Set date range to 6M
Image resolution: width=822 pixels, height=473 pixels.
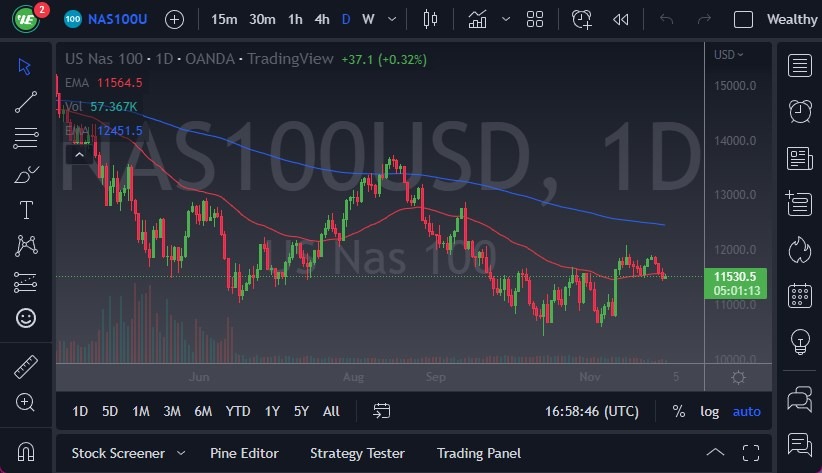(x=203, y=411)
